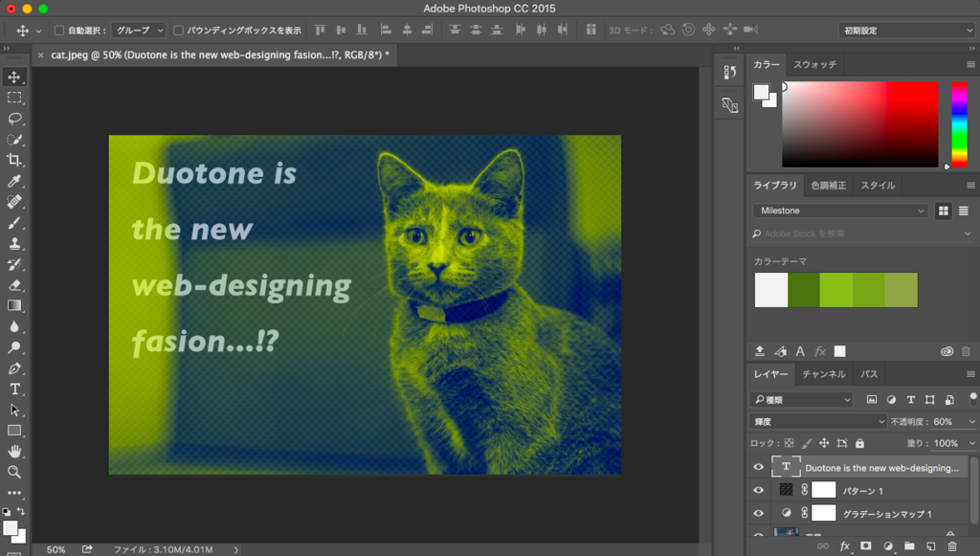
Task: Select the Hand tool
Action: 14,451
